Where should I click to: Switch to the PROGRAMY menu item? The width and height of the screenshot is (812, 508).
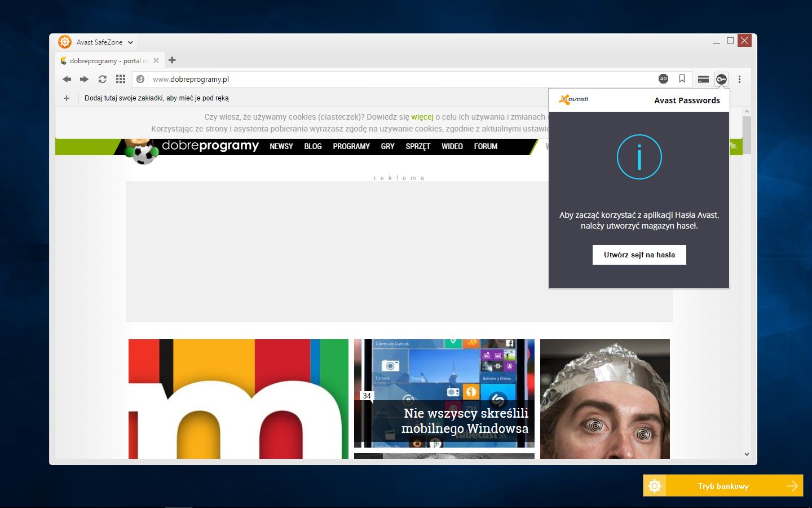351,146
